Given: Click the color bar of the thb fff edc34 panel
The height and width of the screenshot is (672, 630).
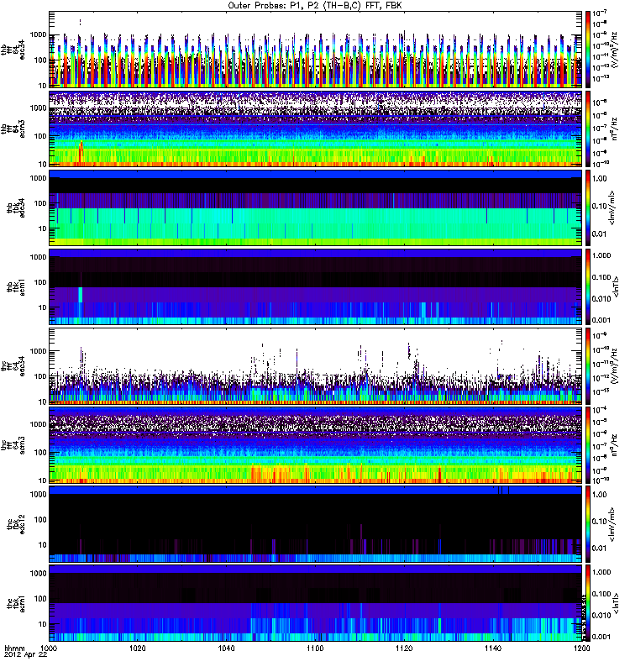Looking at the screenshot, I should coord(588,50).
